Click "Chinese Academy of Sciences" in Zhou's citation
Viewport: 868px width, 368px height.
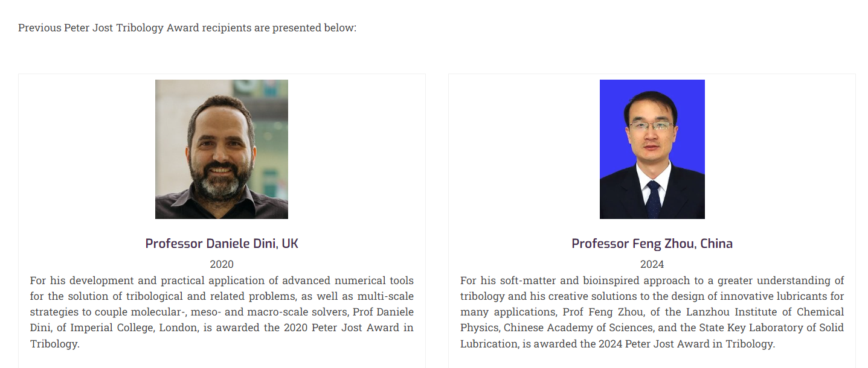click(578, 328)
